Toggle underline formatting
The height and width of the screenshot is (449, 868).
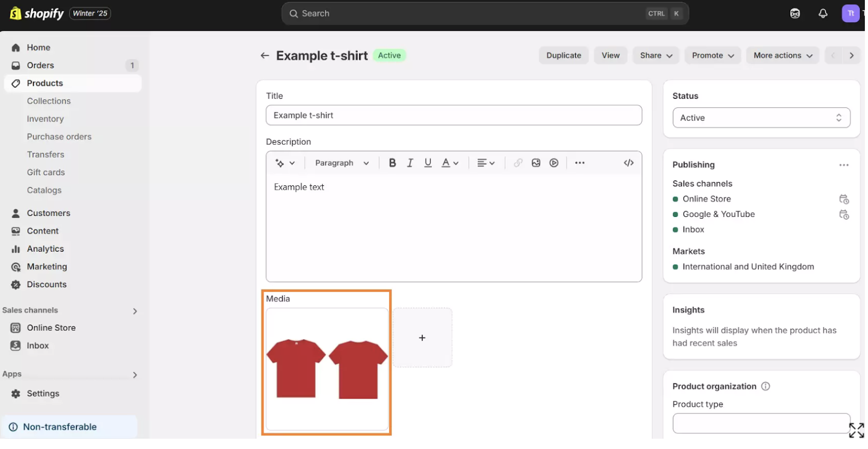[428, 163]
